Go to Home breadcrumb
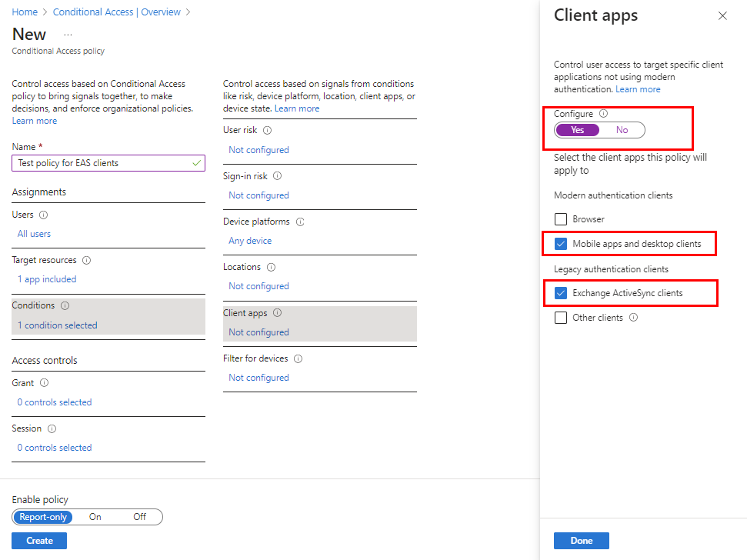 (x=25, y=12)
